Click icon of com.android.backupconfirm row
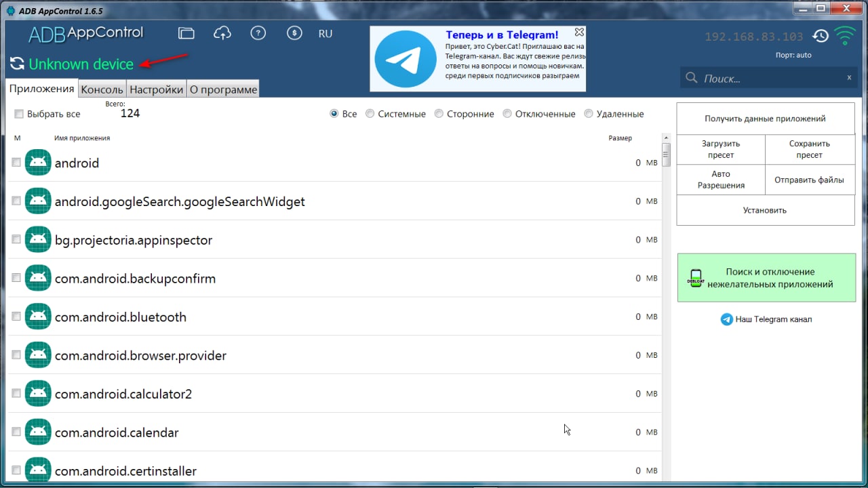868x488 pixels. click(38, 279)
